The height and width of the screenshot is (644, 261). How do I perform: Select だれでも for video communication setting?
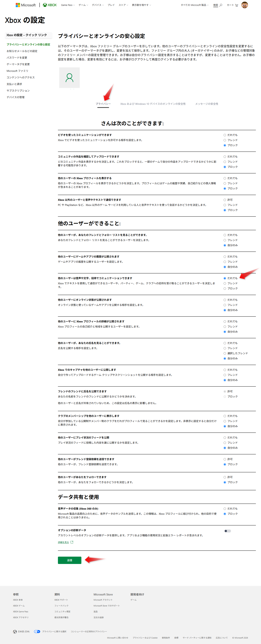point(225,135)
